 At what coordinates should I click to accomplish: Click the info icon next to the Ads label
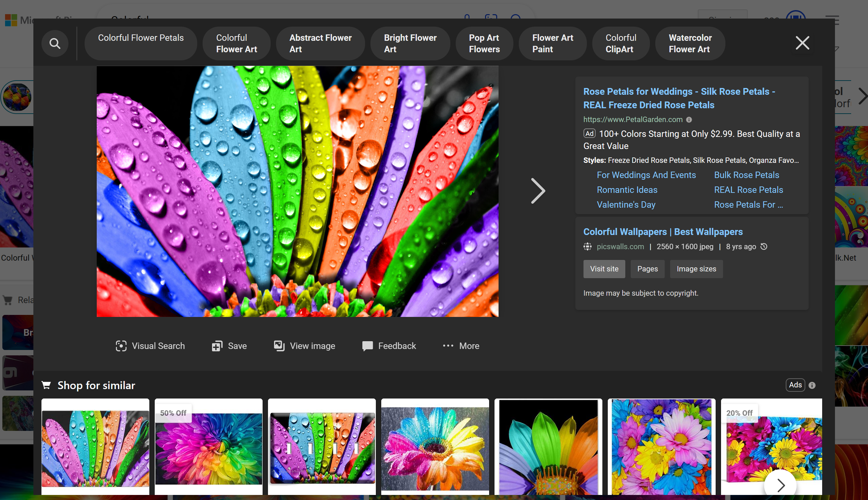(812, 385)
